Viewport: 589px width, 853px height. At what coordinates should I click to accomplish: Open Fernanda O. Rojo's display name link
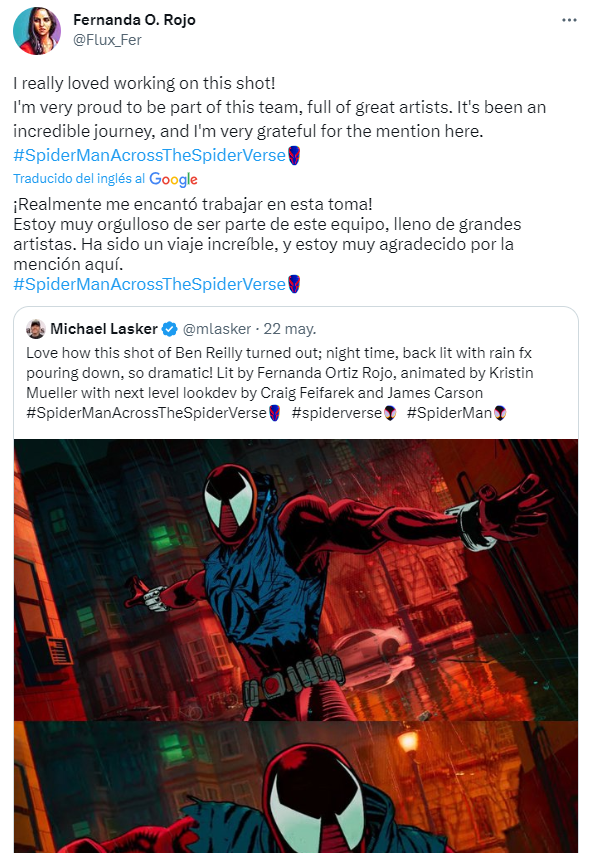point(134,20)
